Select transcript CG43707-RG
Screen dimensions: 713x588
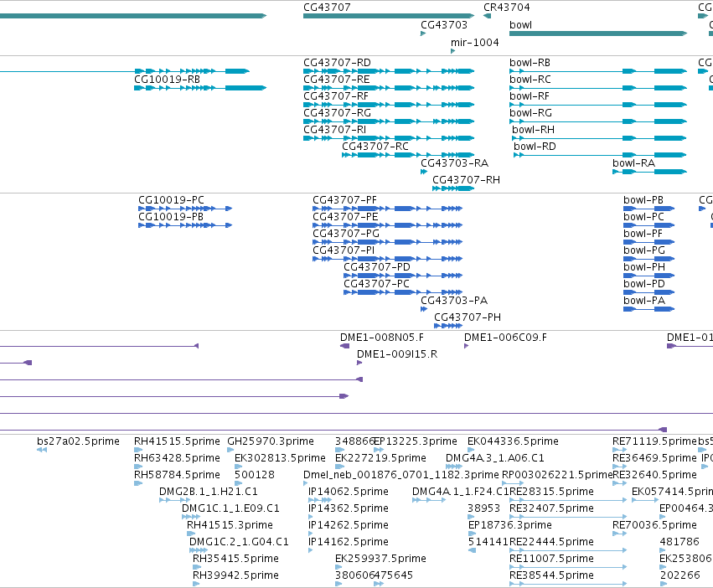[x=389, y=121]
